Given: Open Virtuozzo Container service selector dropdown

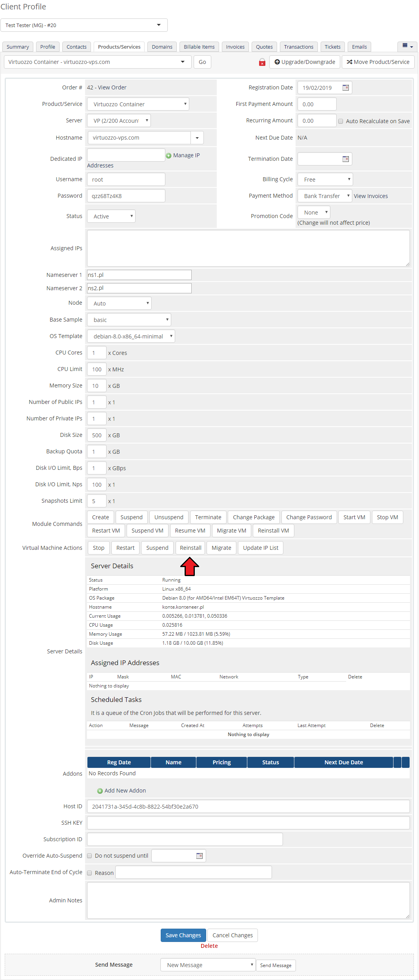Looking at the screenshot, I should 98,62.
